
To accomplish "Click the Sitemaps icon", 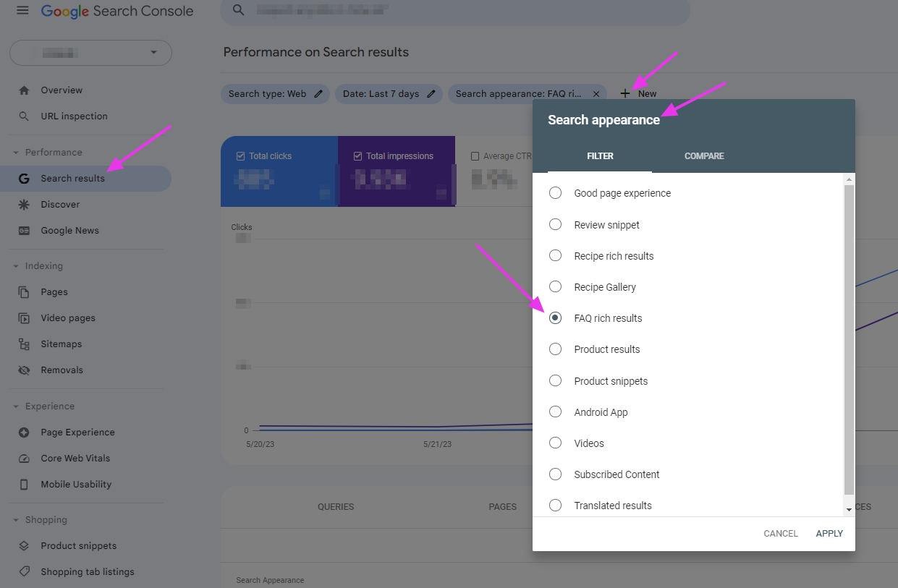I will point(24,344).
